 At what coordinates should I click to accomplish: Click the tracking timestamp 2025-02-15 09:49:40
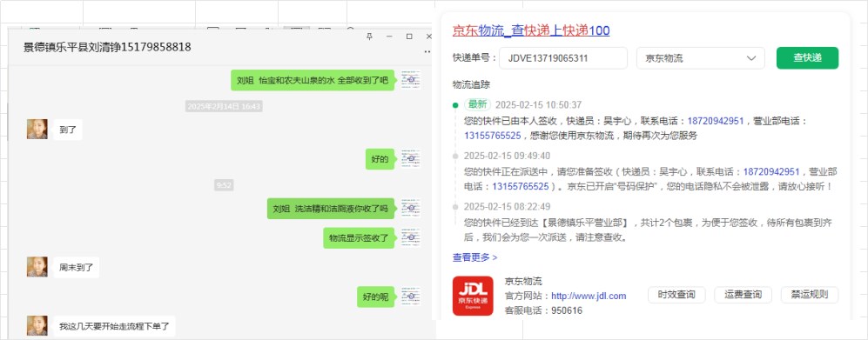507,156
